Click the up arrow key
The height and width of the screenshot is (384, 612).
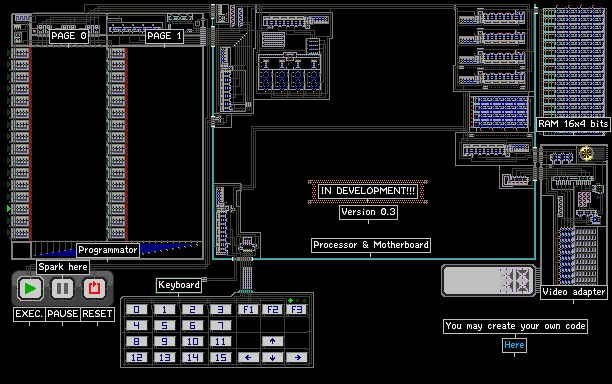click(272, 341)
